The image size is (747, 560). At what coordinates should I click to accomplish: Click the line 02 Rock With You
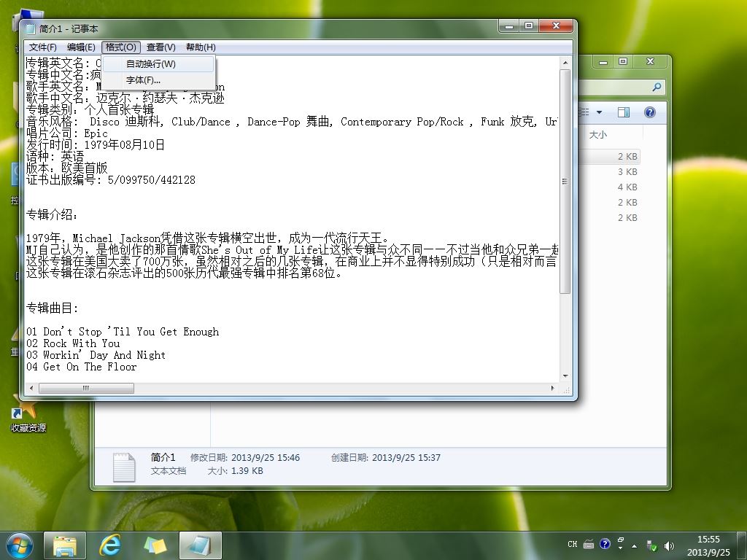pyautogui.click(x=73, y=343)
